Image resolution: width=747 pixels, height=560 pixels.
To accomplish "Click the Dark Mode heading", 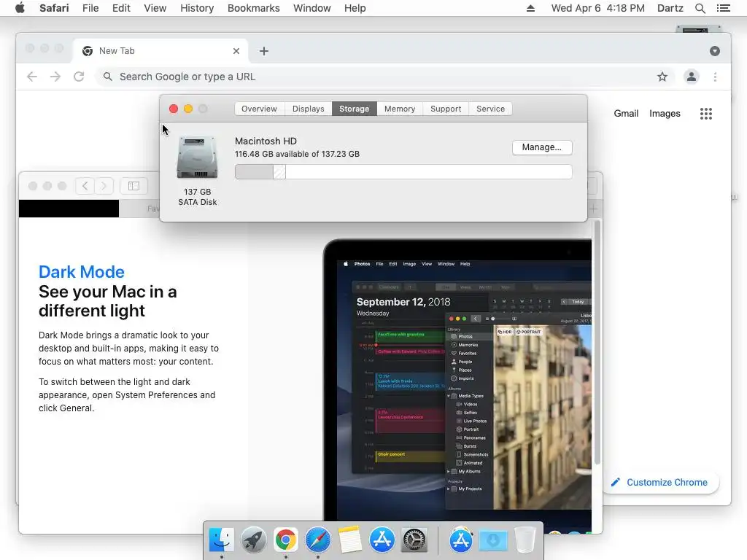I will pos(82,272).
